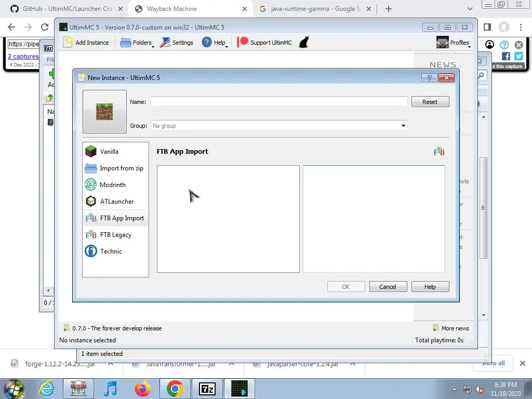
Task: Click the 2 captures link
Action: [x=23, y=56]
